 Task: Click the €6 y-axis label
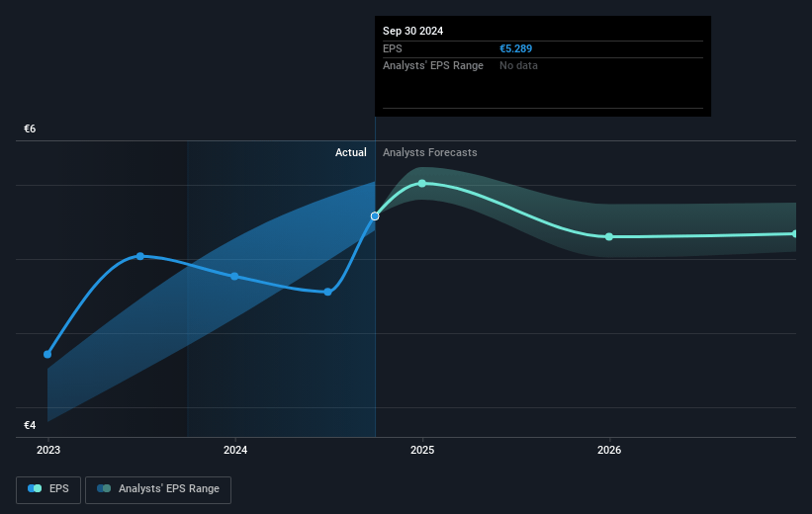pyautogui.click(x=30, y=128)
